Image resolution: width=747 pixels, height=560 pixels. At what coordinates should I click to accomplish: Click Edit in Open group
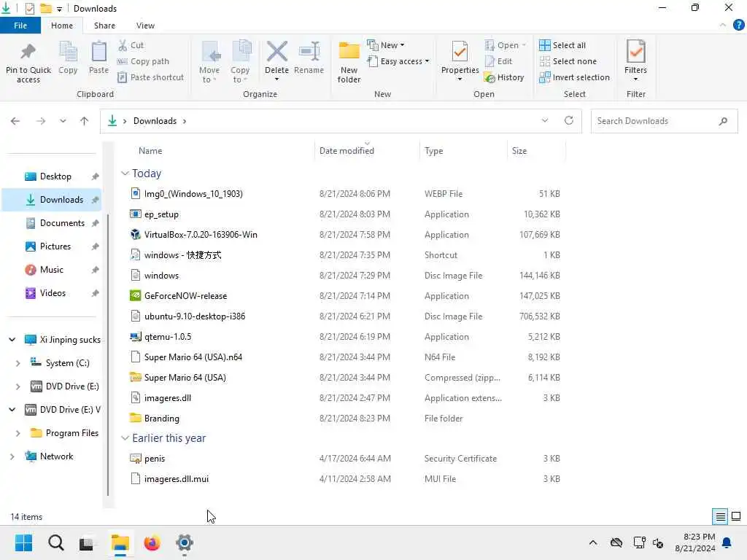(x=498, y=61)
